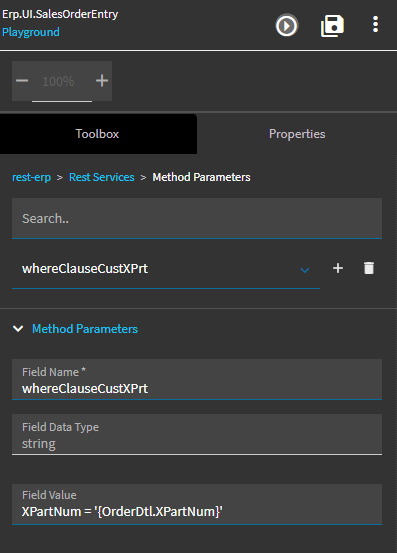Viewport: 397px width, 553px height.
Task: Switch to the Toolbox tab
Action: 98,134
